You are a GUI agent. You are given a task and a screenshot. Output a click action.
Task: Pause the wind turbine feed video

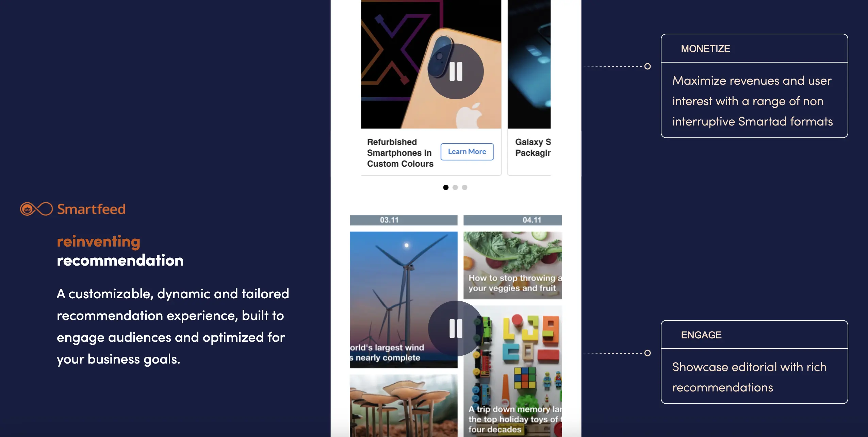(456, 329)
